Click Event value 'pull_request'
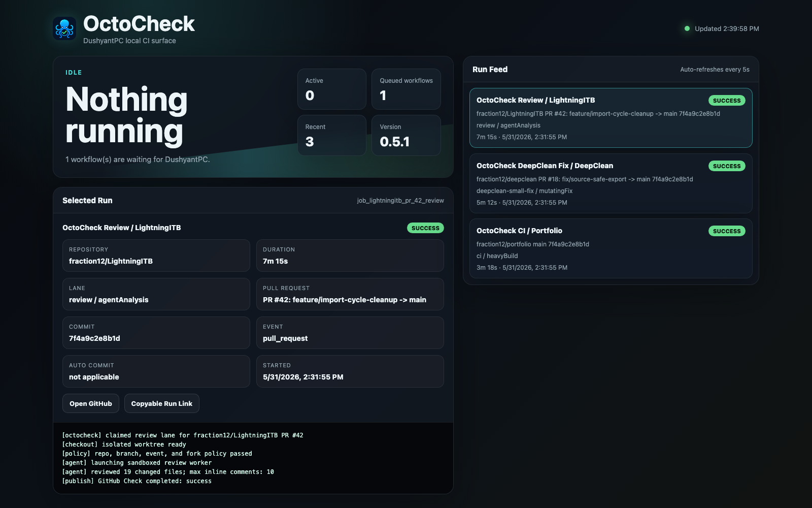Viewport: 812px width, 508px height. point(285,338)
